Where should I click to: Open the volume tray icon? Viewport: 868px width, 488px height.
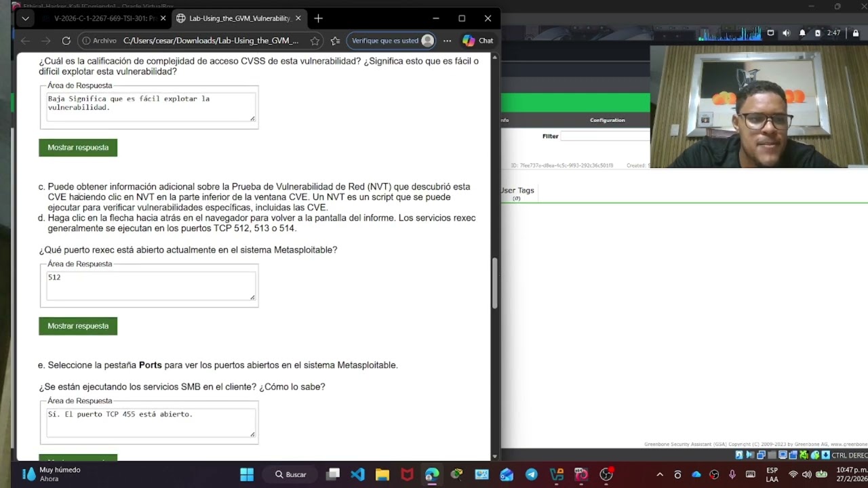[806, 474]
